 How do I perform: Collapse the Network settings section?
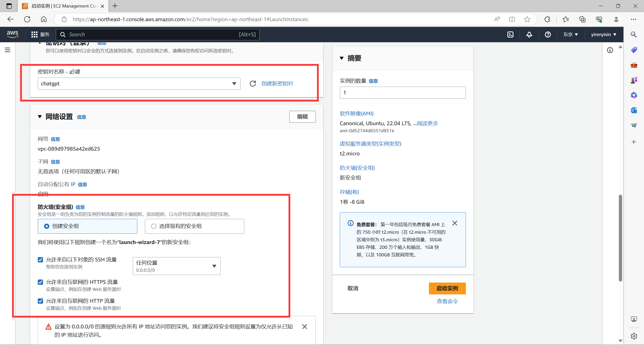(40, 117)
